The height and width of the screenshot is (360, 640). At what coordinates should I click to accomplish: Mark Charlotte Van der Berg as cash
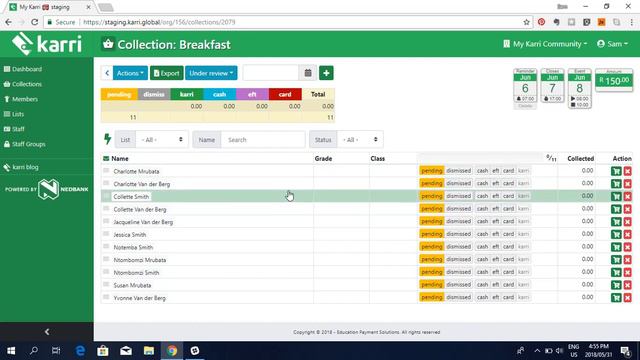pyautogui.click(x=482, y=183)
